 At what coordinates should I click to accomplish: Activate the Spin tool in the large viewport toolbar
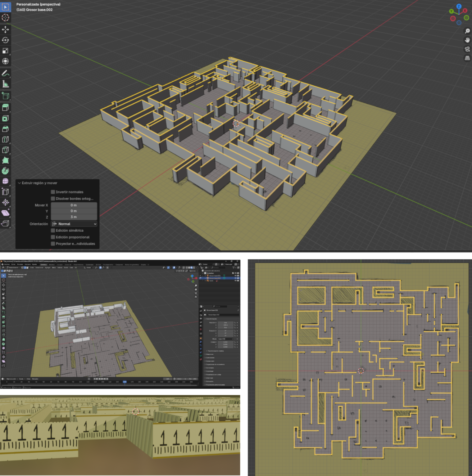click(x=6, y=171)
